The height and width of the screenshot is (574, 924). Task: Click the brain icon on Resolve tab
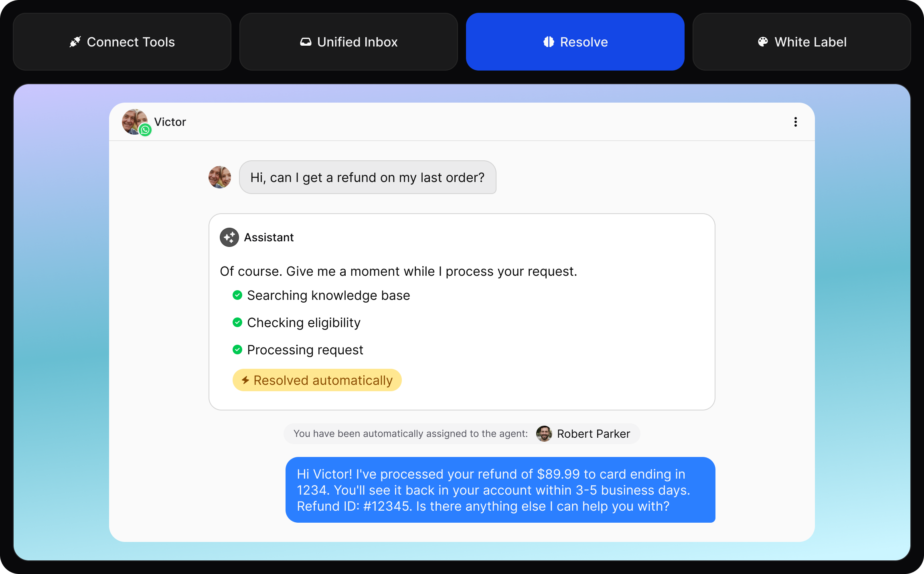click(549, 42)
